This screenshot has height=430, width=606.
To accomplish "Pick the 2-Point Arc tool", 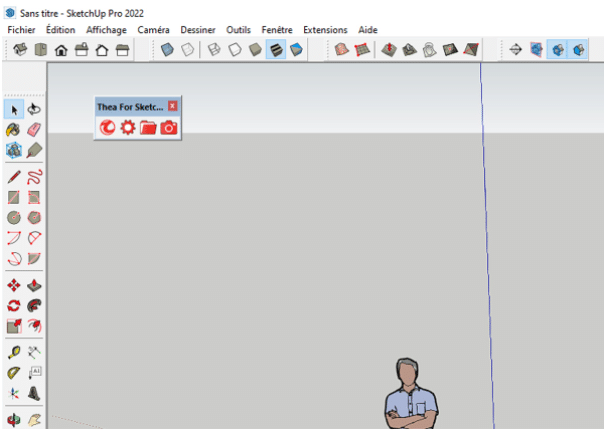I will click(34, 238).
